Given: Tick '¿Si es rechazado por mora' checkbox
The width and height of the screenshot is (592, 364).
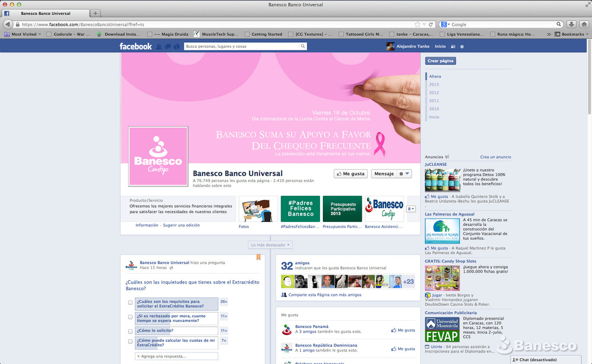Looking at the screenshot, I should [130, 317].
